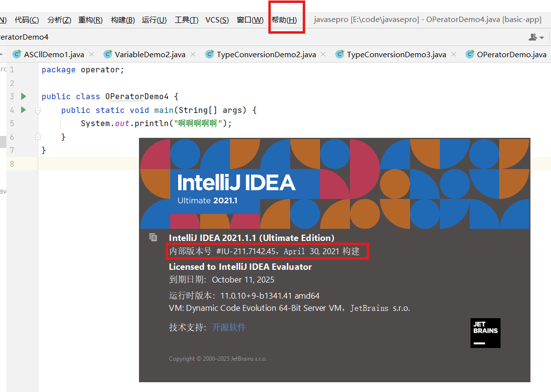This screenshot has height=392, width=551.
Task: Click expiry date October 11, 2025
Action: point(243,280)
